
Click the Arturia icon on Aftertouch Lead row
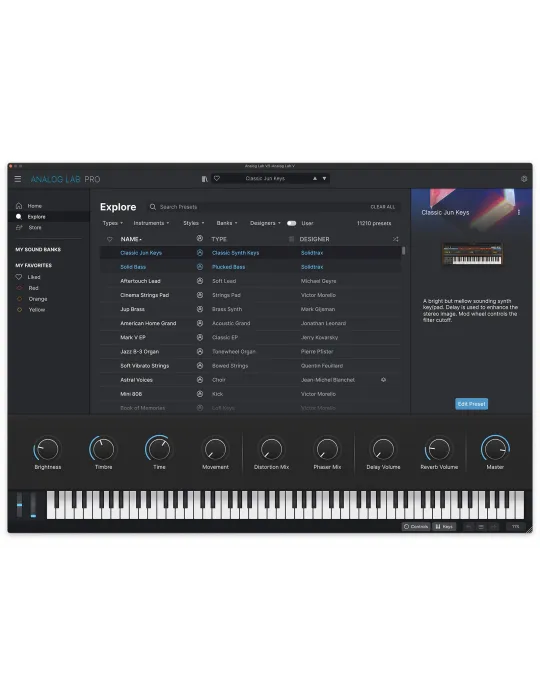200,281
